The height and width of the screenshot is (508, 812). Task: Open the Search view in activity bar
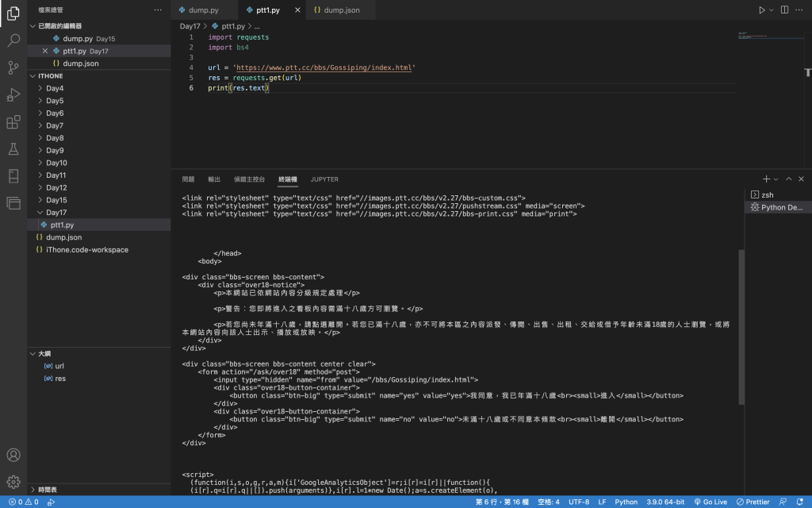13,40
